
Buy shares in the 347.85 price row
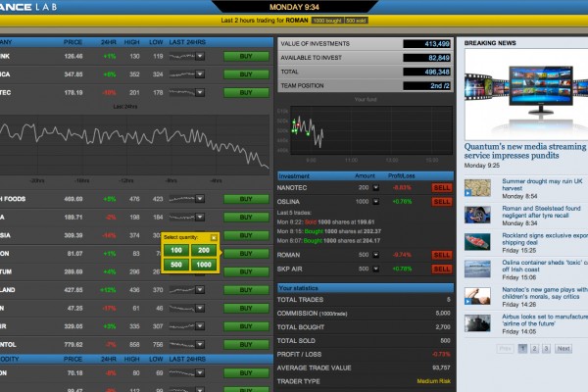[246, 74]
